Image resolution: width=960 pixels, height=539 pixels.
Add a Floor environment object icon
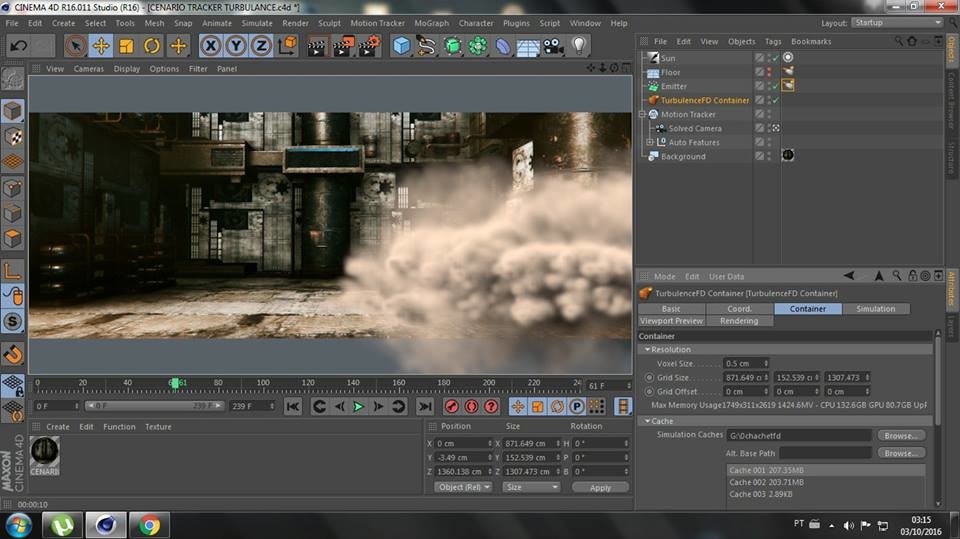click(x=528, y=46)
